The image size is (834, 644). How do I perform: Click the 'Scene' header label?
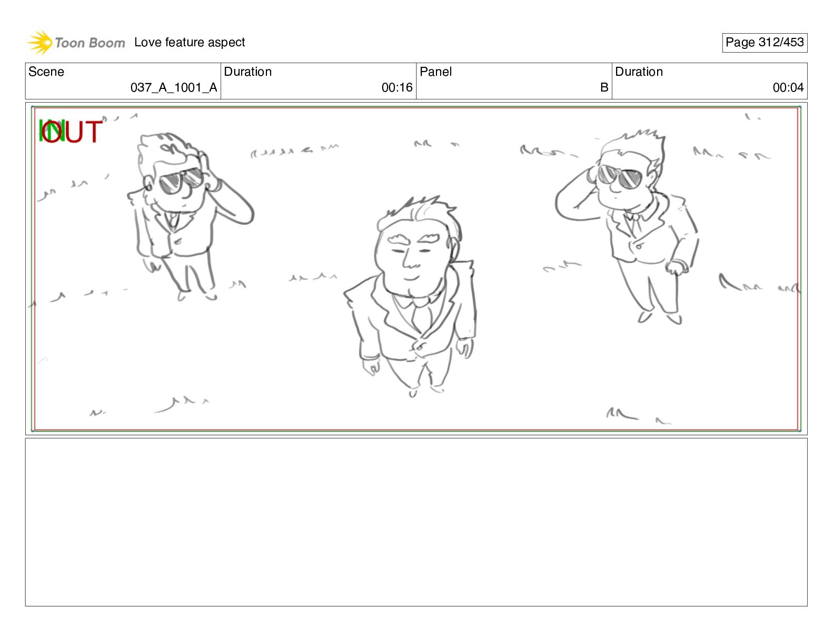pos(46,72)
